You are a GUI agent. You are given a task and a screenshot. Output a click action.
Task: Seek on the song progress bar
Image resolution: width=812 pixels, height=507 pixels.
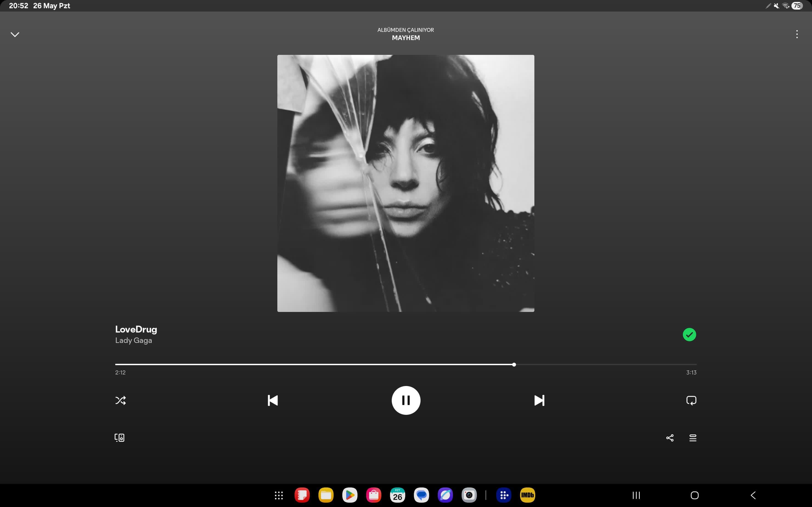[406, 365]
